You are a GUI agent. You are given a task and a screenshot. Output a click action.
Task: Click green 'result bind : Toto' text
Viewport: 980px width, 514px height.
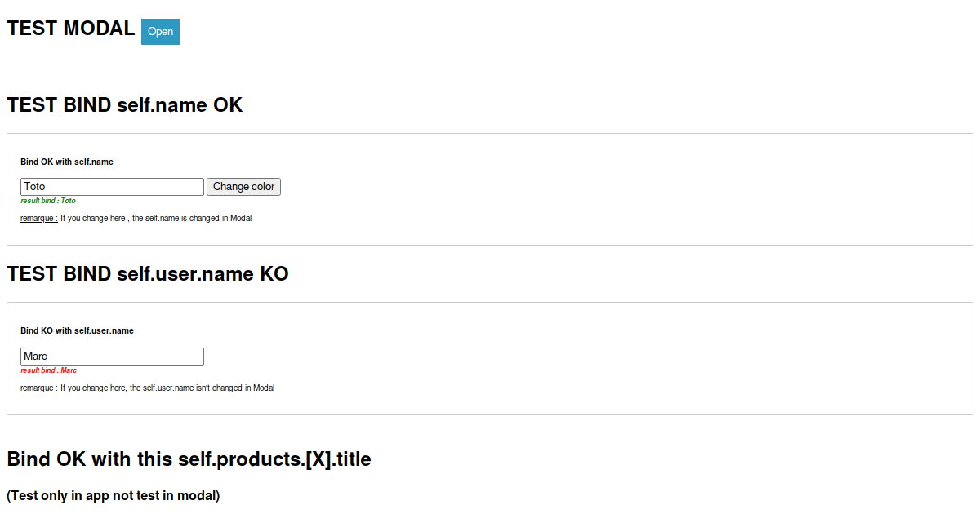(x=48, y=201)
